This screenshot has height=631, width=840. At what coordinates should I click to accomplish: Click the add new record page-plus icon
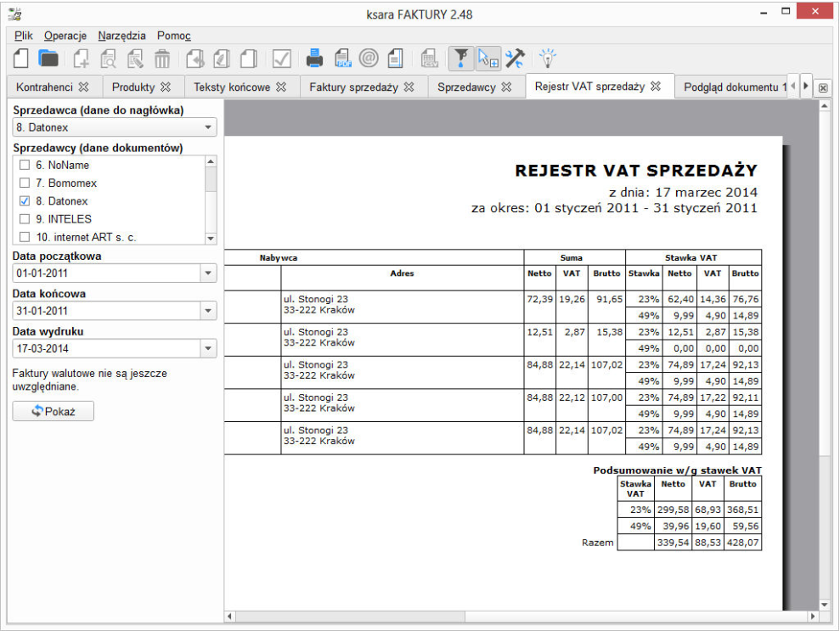coord(81,59)
